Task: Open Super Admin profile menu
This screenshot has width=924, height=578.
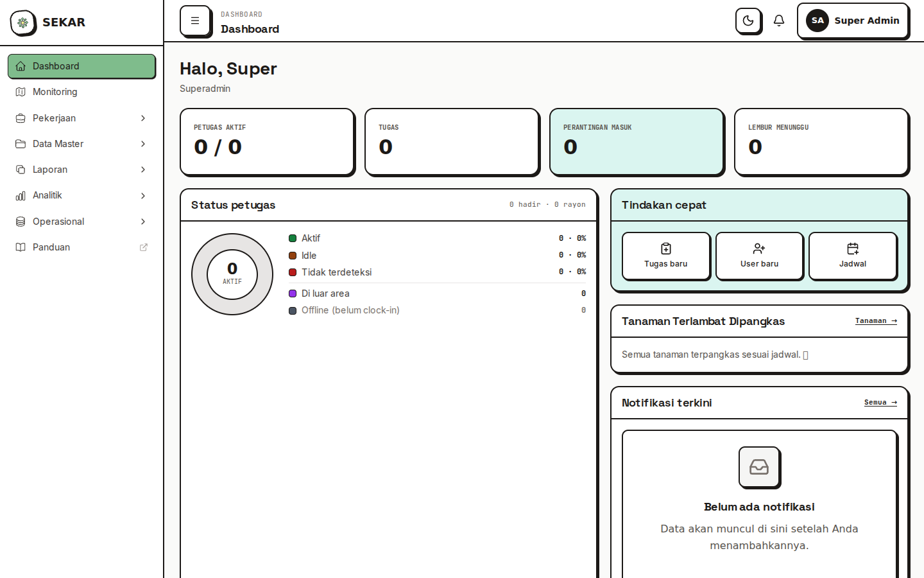Action: [853, 21]
